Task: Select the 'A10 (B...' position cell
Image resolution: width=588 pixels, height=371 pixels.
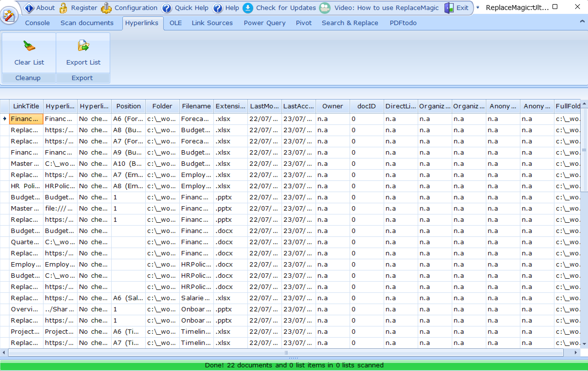Action: point(128,164)
